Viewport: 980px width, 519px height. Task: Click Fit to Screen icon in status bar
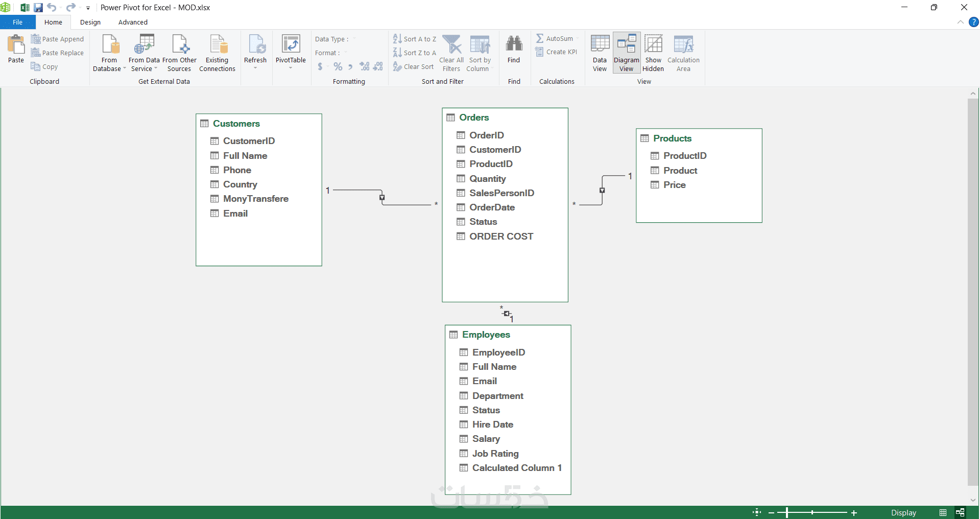pos(757,512)
